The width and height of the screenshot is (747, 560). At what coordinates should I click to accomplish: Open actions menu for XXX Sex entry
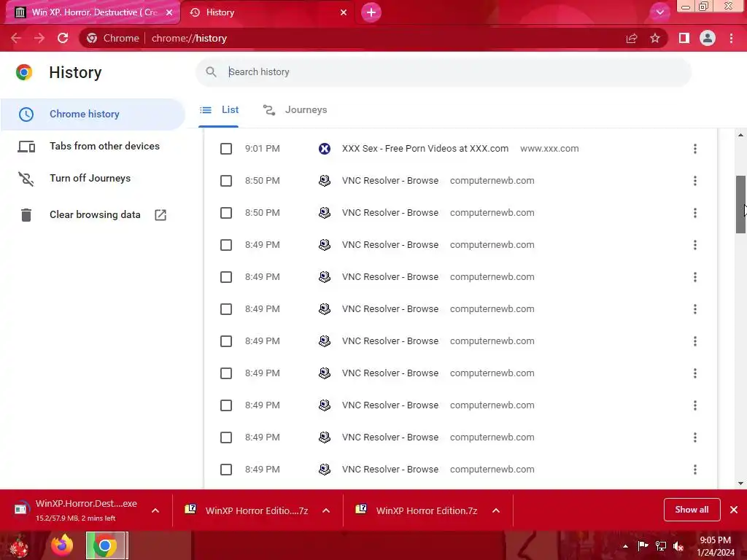tap(695, 149)
